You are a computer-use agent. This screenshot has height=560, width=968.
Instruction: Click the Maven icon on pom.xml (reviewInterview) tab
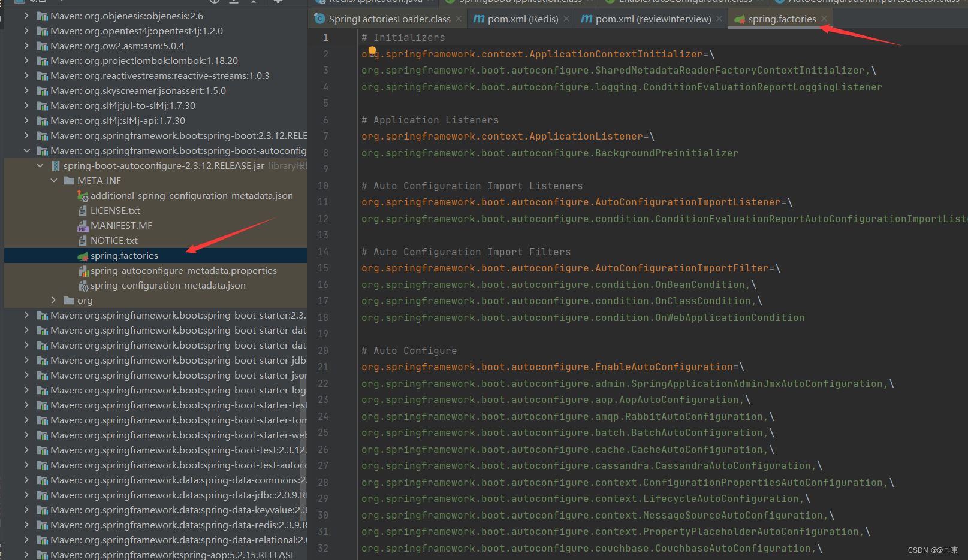tap(587, 19)
